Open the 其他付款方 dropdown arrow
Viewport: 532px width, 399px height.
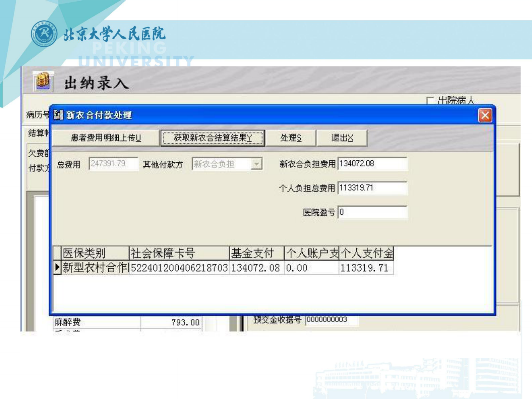(256, 164)
